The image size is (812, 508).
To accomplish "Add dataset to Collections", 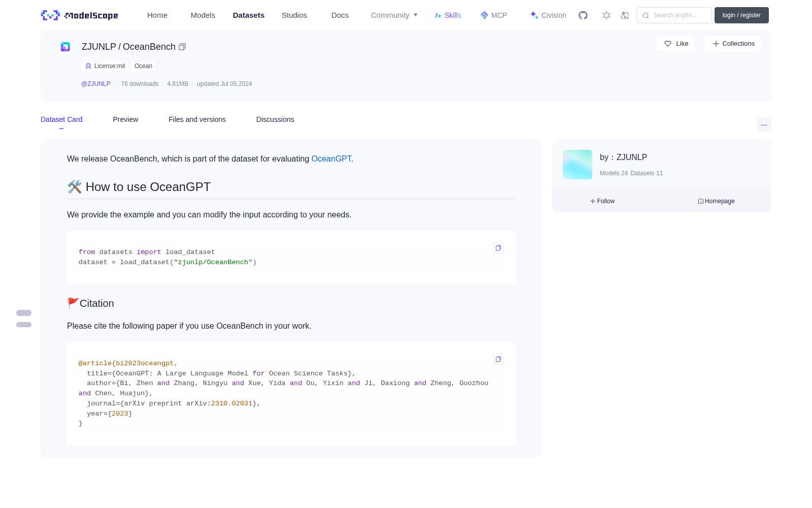I will coord(733,44).
